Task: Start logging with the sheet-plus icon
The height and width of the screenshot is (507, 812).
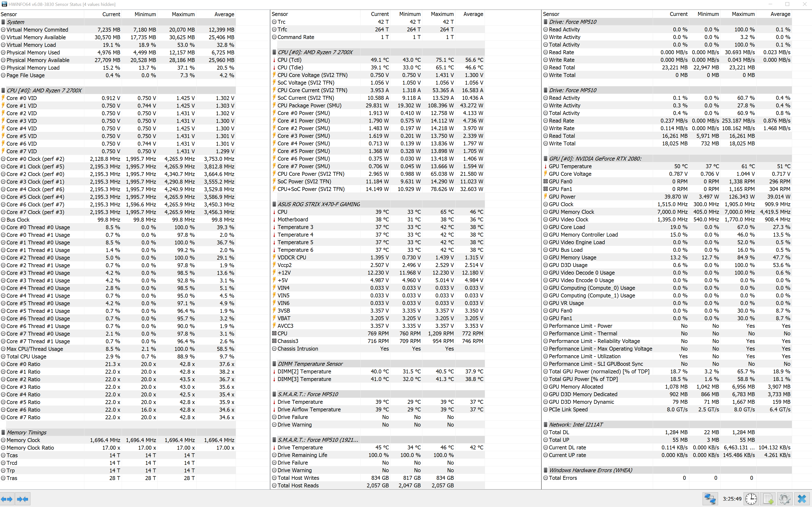Action: [768, 499]
